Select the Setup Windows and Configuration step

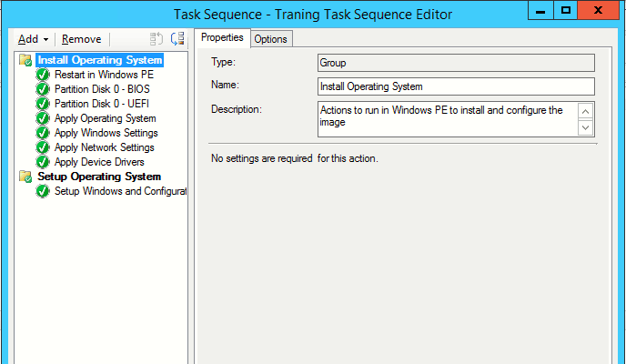121,191
